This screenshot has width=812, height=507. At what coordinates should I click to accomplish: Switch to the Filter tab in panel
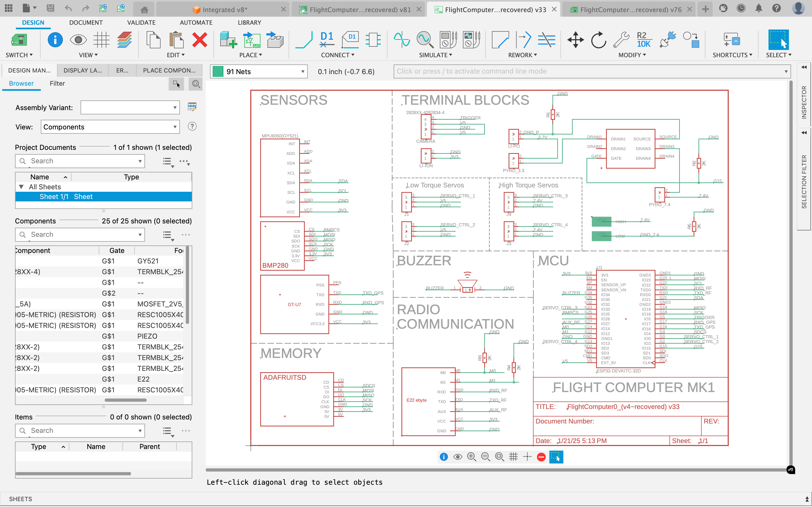click(x=57, y=84)
